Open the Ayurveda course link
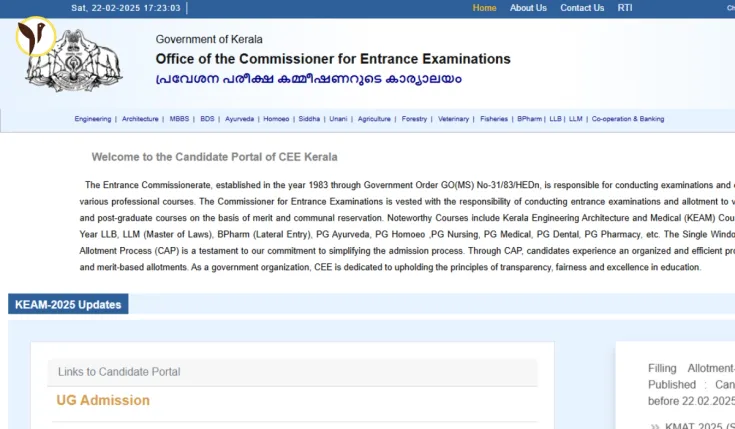The image size is (735, 429). 240,119
